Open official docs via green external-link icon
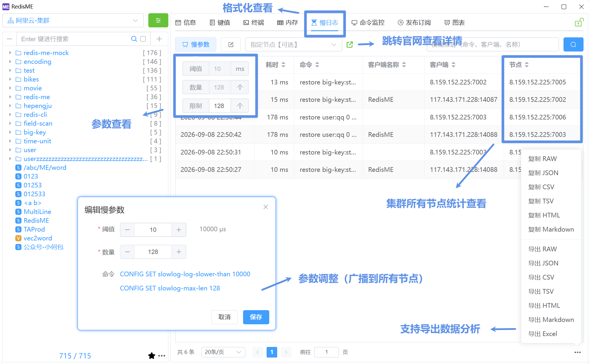The image size is (590, 364). [x=350, y=44]
